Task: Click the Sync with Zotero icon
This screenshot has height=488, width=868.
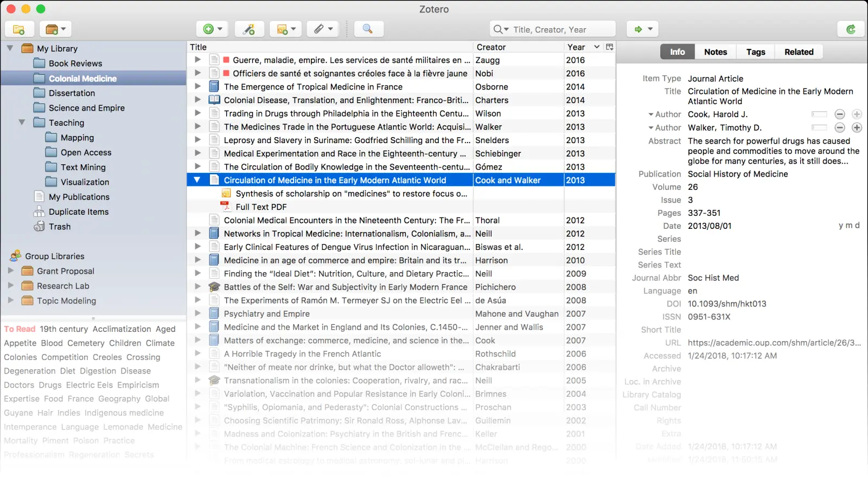Action: [851, 29]
